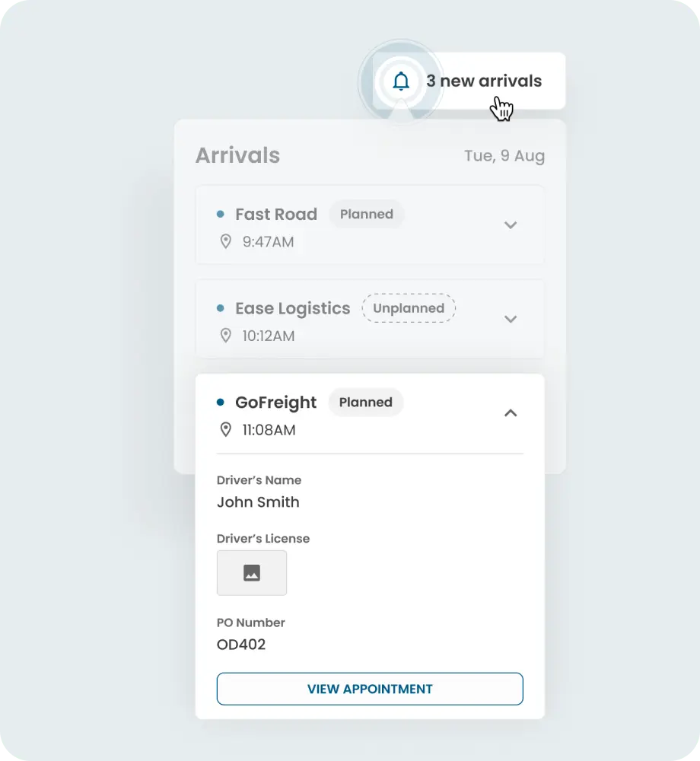Toggle the Planned badge on Fast Road
700x761 pixels.
click(x=367, y=214)
